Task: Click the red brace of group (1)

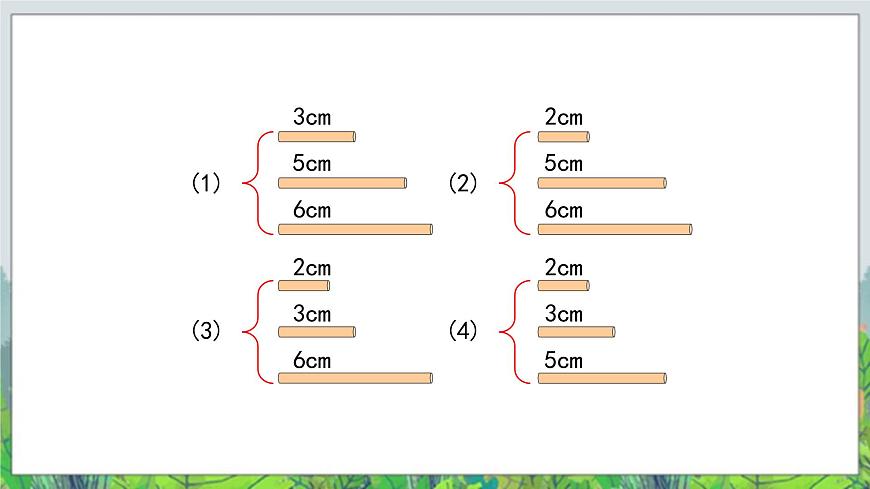Action: pyautogui.click(x=258, y=183)
